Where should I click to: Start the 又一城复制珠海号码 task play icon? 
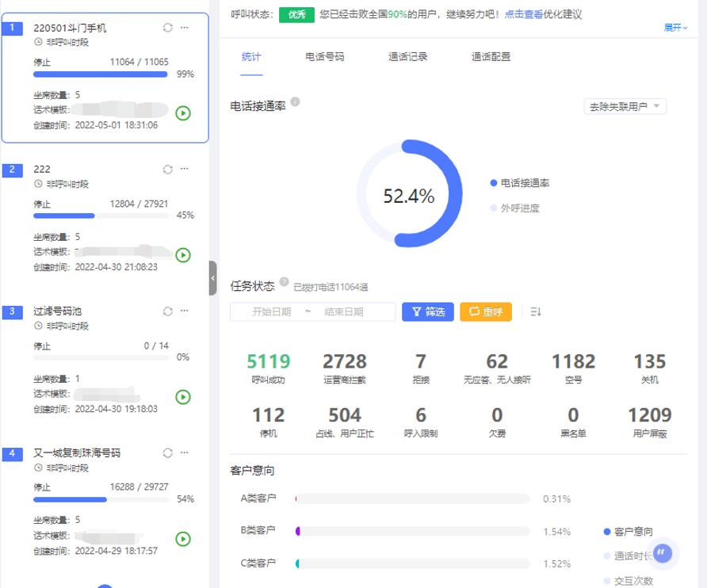pyautogui.click(x=183, y=539)
